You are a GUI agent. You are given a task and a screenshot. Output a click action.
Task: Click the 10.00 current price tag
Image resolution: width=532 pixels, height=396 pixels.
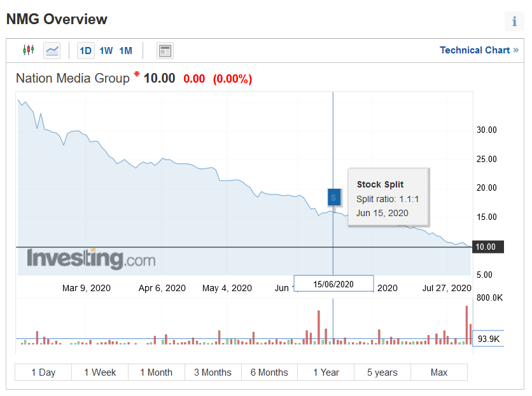pos(488,247)
